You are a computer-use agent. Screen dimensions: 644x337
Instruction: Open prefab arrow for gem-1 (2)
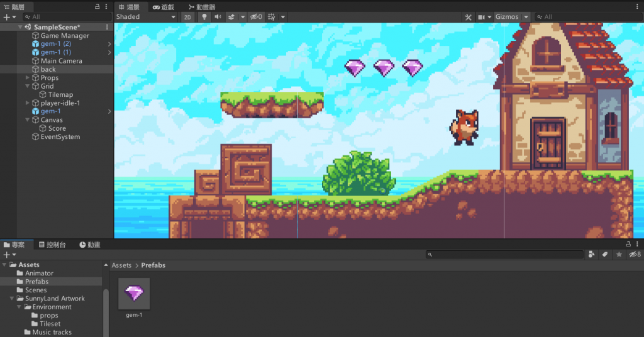click(x=109, y=44)
